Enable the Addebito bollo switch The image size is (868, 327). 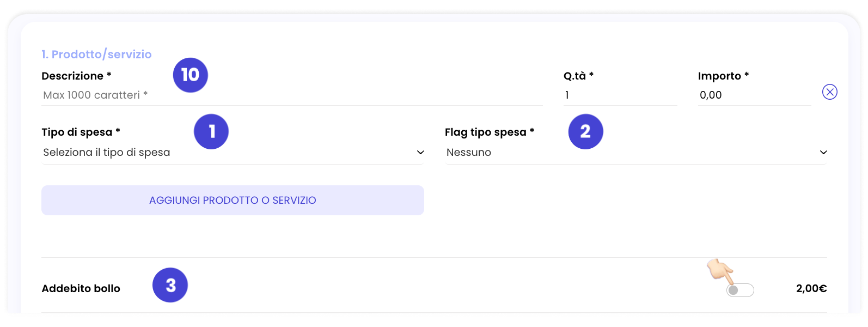tap(740, 290)
